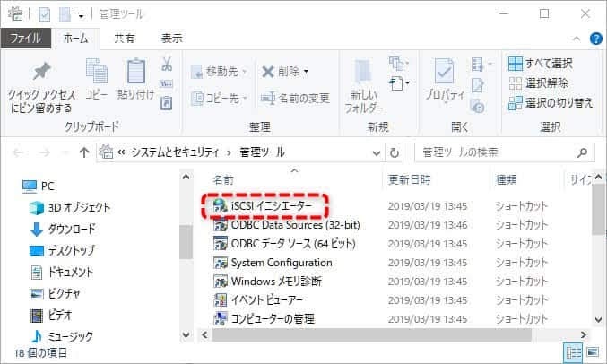Open the 削除 delete dropdown arrow
607x364 pixels.
[306, 72]
